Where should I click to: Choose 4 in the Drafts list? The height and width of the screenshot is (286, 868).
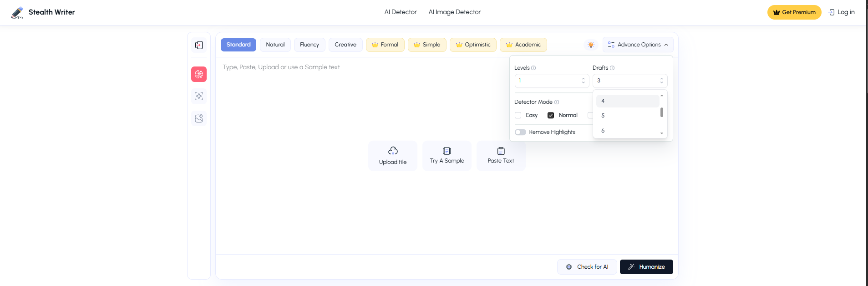pos(628,101)
